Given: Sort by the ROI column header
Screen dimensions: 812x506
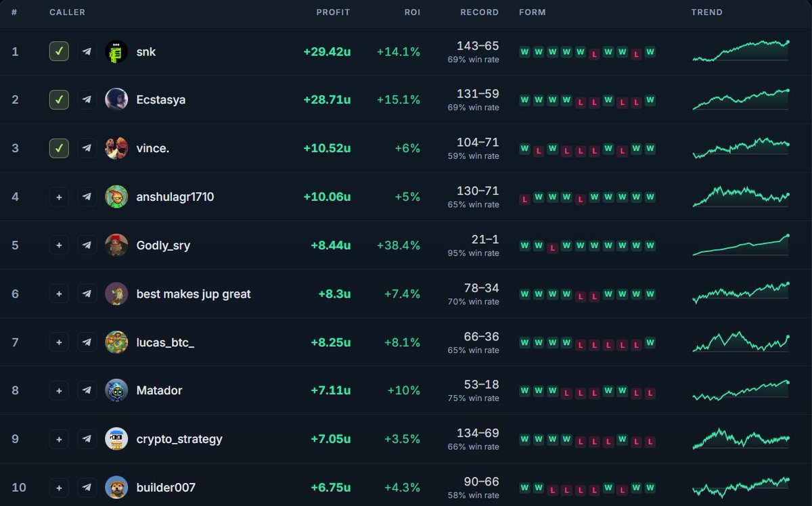Looking at the screenshot, I should click(412, 12).
